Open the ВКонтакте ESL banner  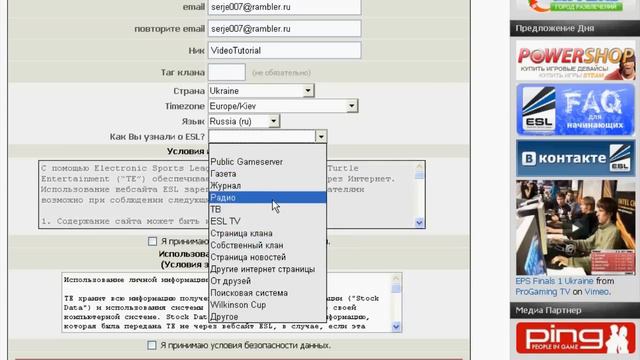tap(576, 158)
